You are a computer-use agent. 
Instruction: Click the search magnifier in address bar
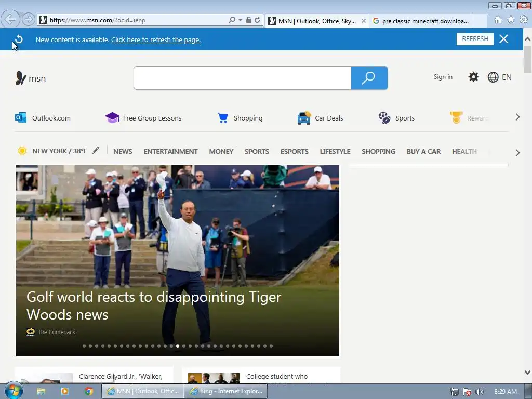232,20
